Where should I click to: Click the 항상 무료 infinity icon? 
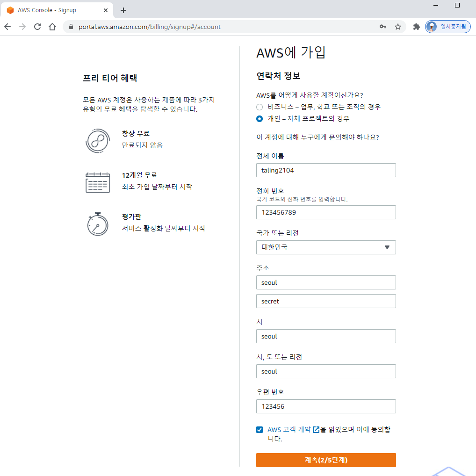[98, 141]
